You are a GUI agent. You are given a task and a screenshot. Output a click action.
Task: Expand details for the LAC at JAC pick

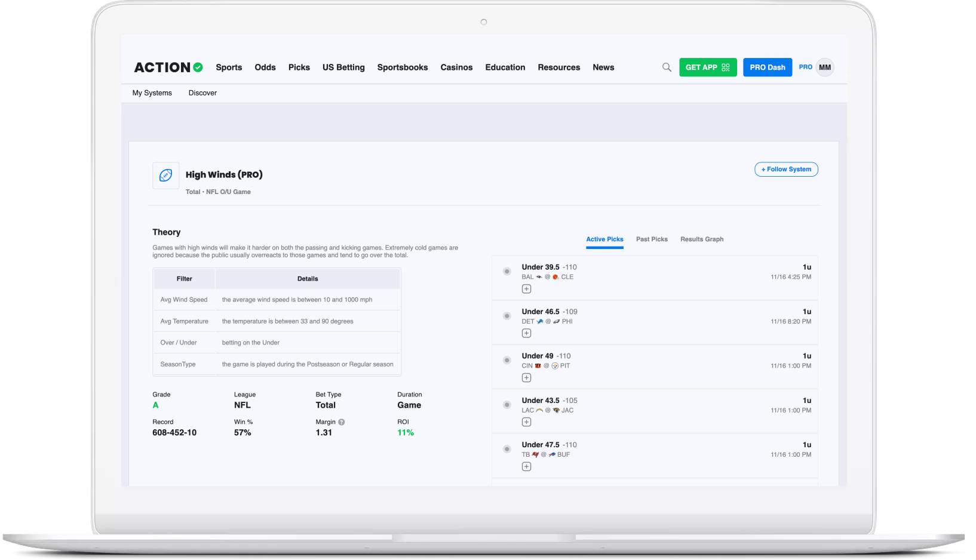[x=526, y=421]
